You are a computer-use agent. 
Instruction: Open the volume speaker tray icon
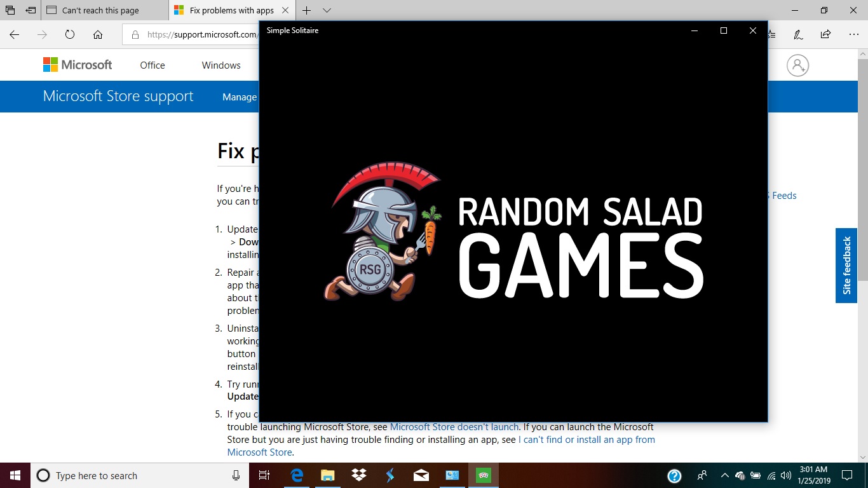(x=786, y=475)
